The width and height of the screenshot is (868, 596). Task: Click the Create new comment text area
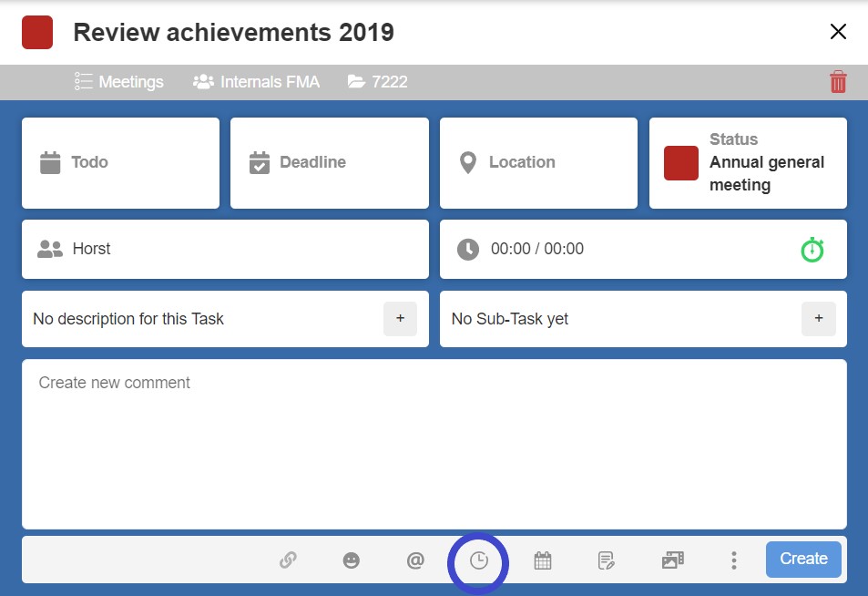(434, 444)
